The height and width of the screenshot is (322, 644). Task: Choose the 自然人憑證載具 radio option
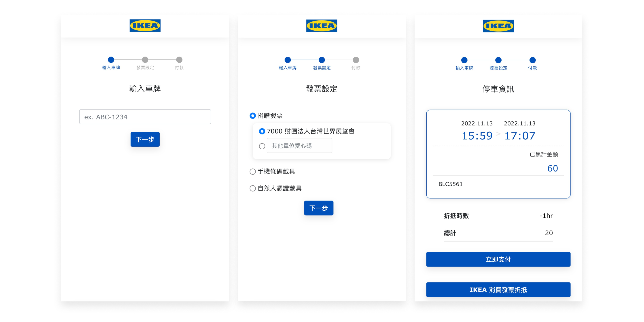coord(253,188)
